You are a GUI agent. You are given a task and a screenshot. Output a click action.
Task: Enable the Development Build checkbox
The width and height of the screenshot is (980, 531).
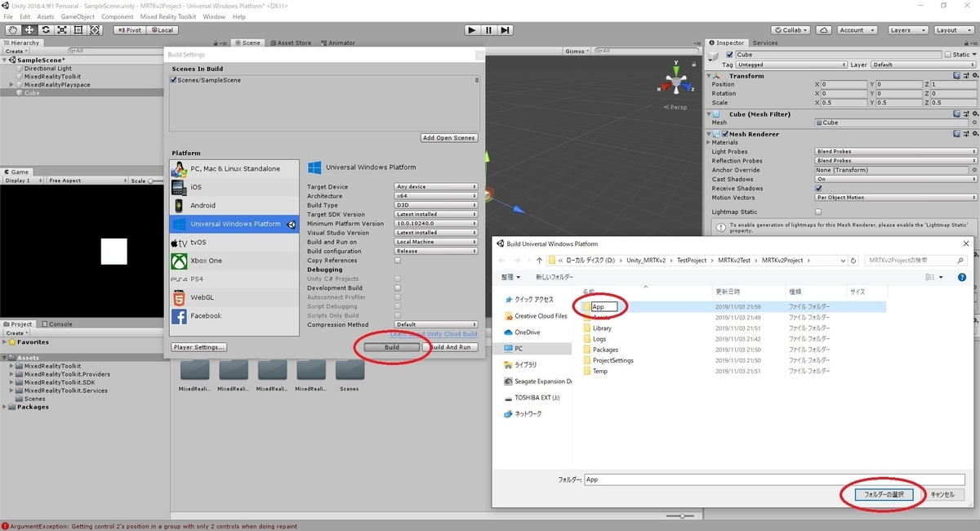[x=398, y=288]
